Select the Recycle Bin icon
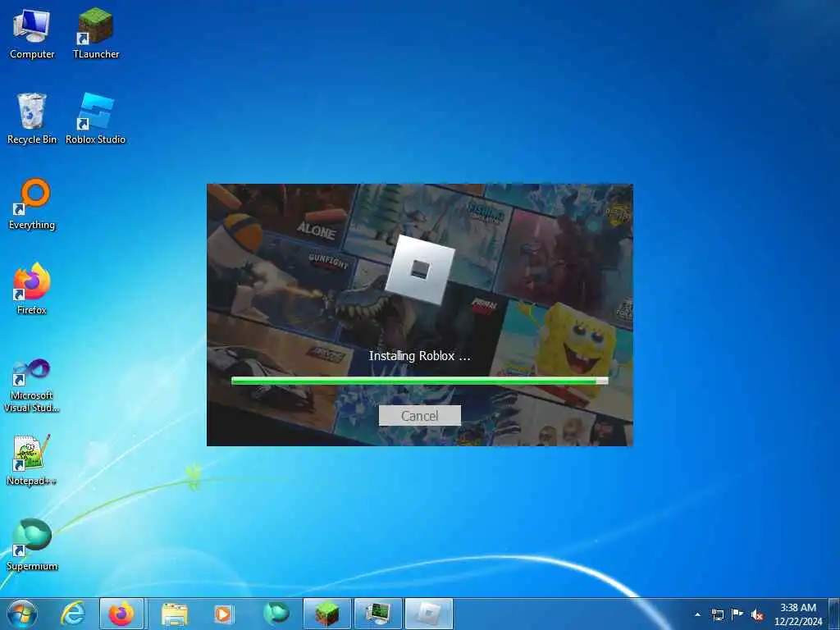Screen dimensions: 840x630 [x=32, y=118]
